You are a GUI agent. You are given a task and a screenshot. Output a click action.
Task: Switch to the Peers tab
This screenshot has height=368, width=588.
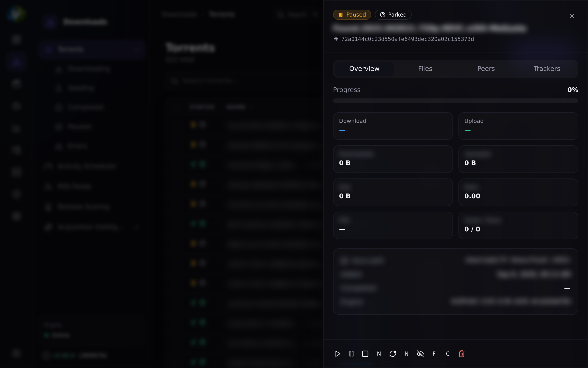pyautogui.click(x=486, y=69)
